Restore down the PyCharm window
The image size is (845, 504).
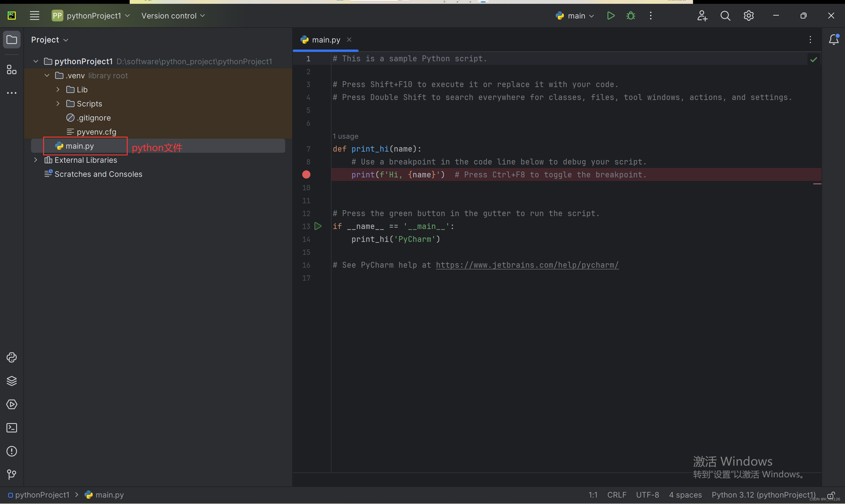(803, 16)
